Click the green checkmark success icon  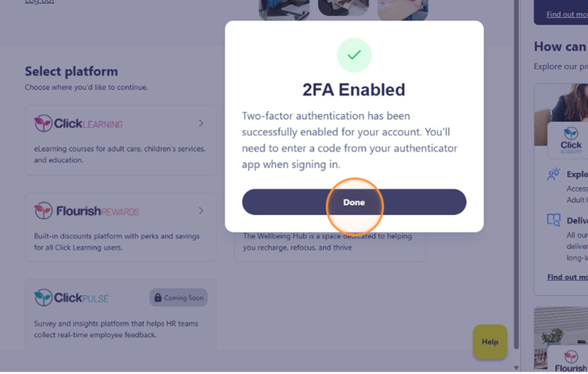click(354, 55)
